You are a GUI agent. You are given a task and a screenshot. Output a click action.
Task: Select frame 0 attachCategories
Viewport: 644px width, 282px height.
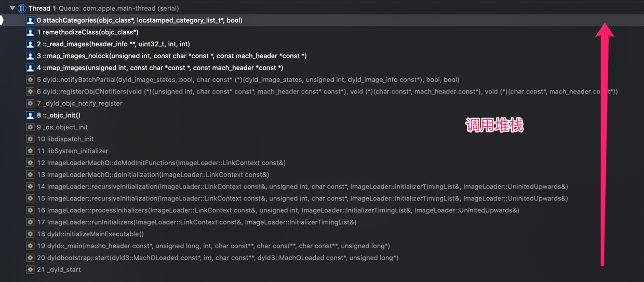click(322, 20)
